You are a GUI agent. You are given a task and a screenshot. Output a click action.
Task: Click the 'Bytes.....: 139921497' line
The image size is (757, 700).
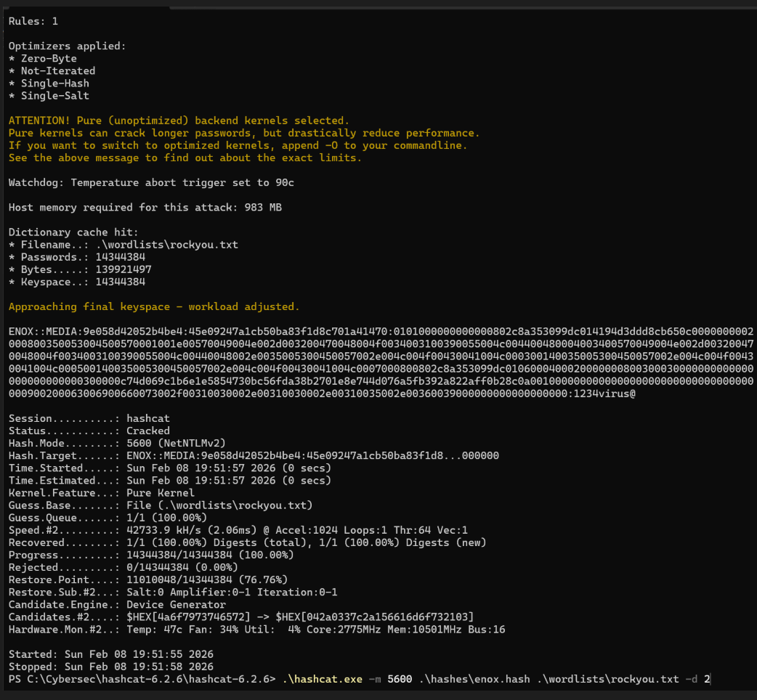80,269
